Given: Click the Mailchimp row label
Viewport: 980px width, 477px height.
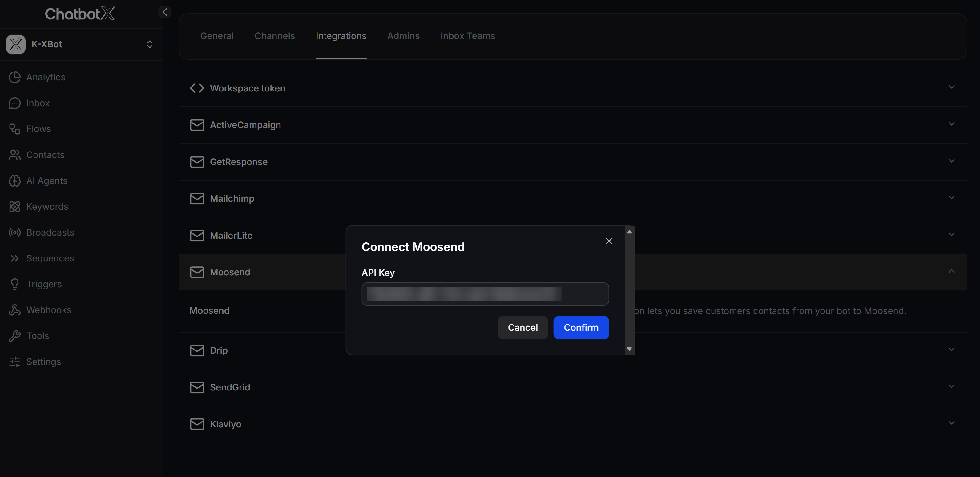Looking at the screenshot, I should click(x=232, y=199).
